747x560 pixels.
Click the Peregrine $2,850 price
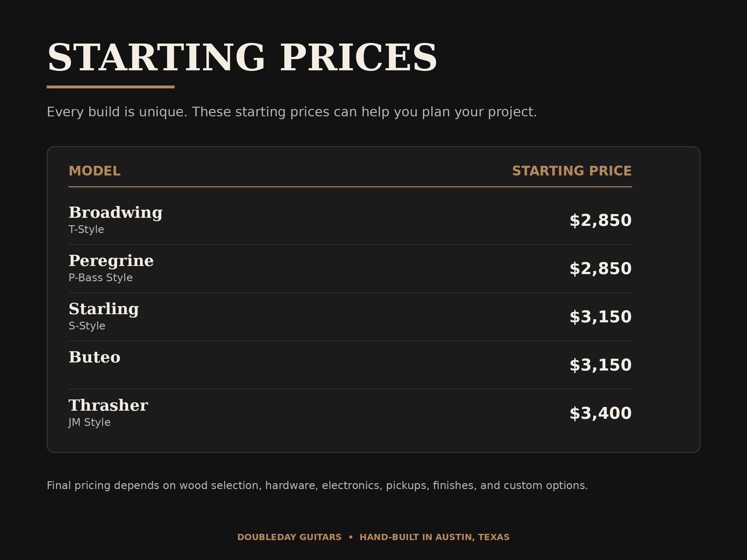pyautogui.click(x=600, y=269)
